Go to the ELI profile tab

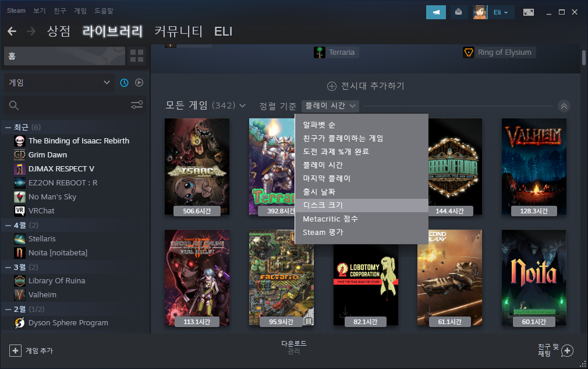point(223,31)
